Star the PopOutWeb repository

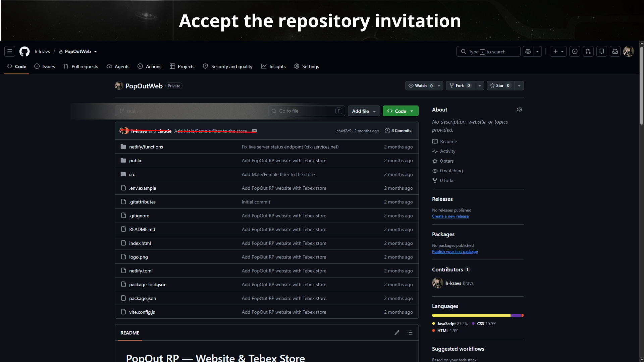[500, 86]
